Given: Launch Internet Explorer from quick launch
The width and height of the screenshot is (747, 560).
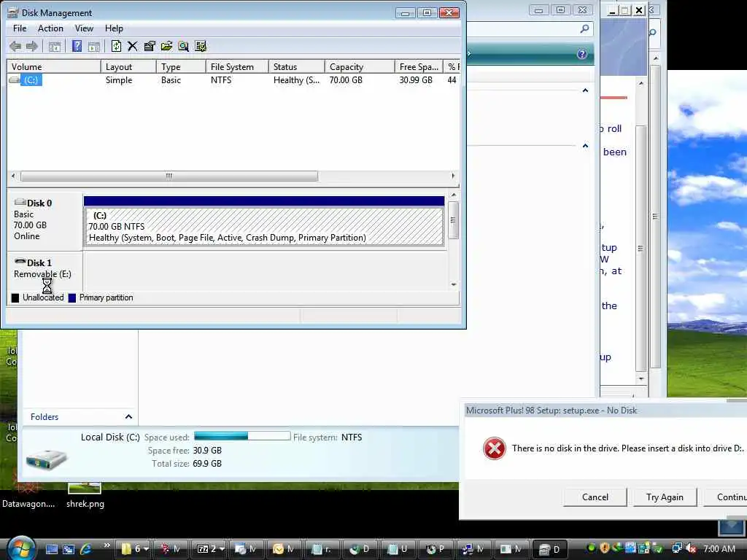Looking at the screenshot, I should (x=86, y=549).
